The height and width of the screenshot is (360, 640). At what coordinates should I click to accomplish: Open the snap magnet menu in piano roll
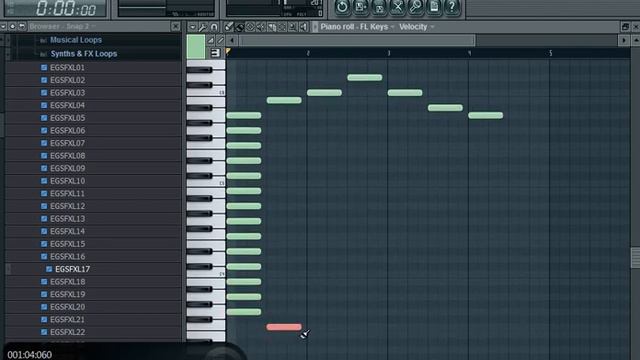(x=213, y=27)
